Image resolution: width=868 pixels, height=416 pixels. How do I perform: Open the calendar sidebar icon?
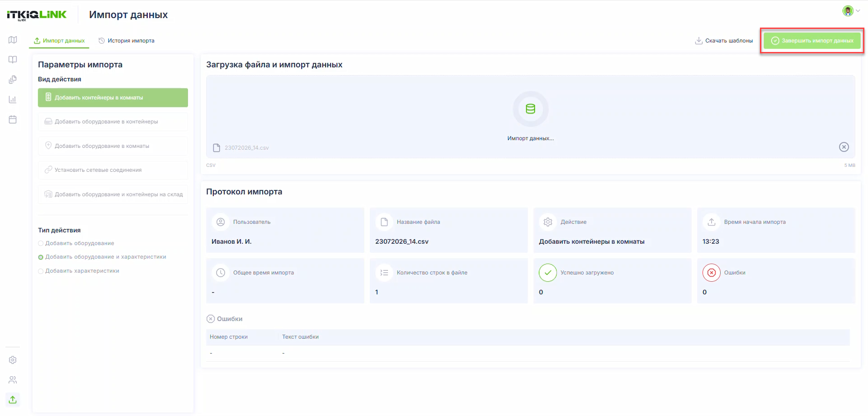(x=13, y=119)
